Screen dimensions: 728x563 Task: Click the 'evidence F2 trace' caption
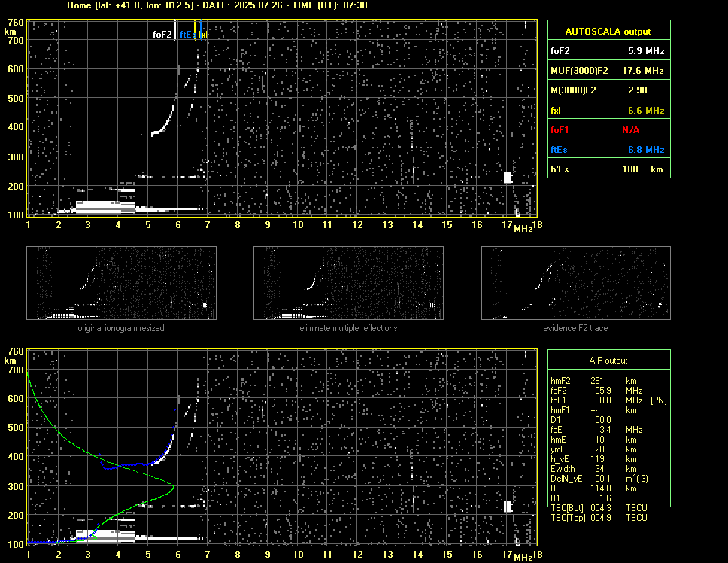(575, 328)
